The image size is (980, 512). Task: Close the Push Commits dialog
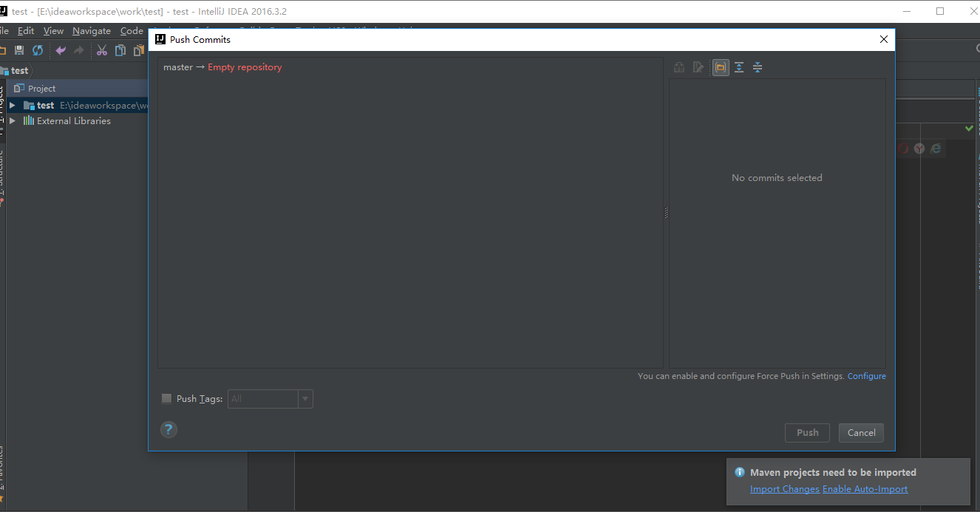click(883, 40)
